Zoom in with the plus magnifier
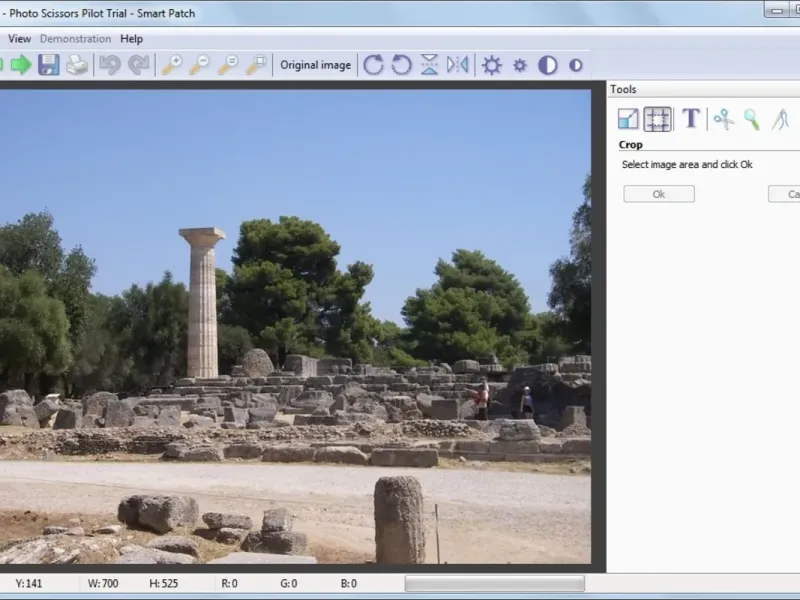The image size is (800, 600). (172, 65)
